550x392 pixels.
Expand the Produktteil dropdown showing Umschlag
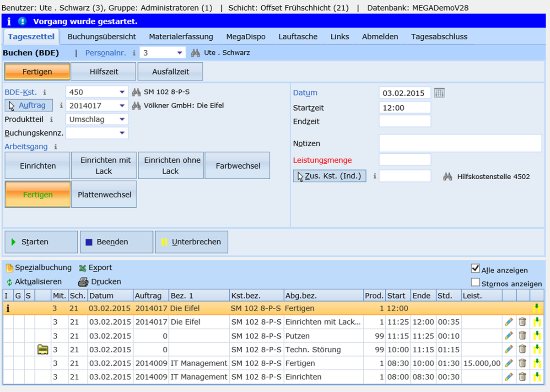point(122,119)
